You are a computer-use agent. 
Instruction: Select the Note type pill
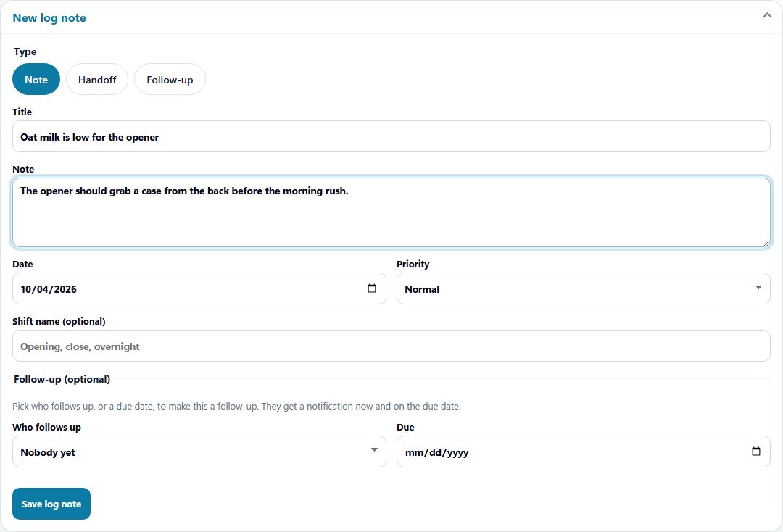point(36,79)
